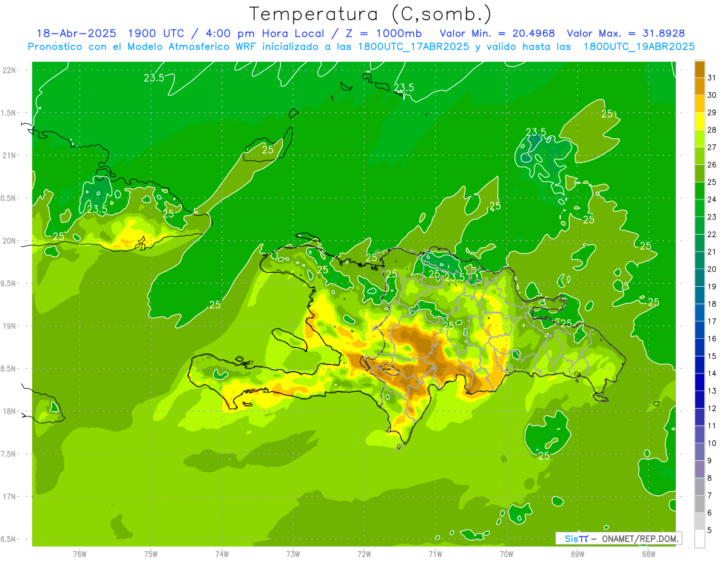Click the number 20 on the color scale
The width and height of the screenshot is (728, 562).
[x=712, y=269]
